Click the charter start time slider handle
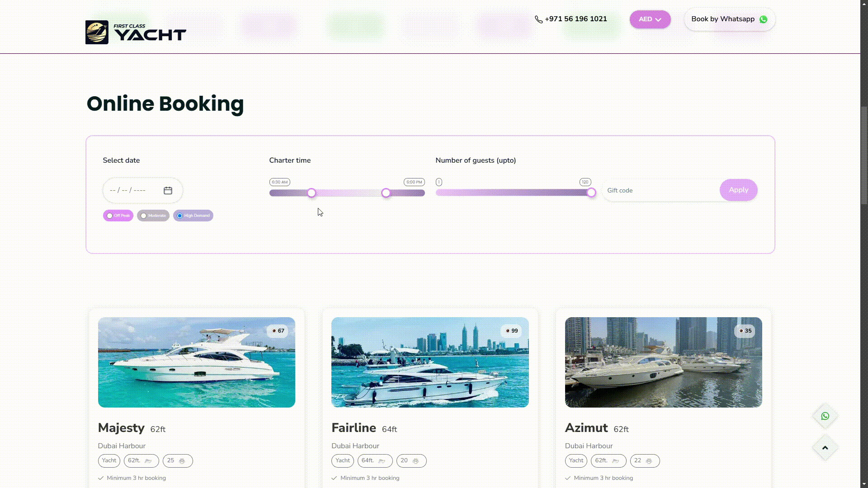 click(311, 193)
